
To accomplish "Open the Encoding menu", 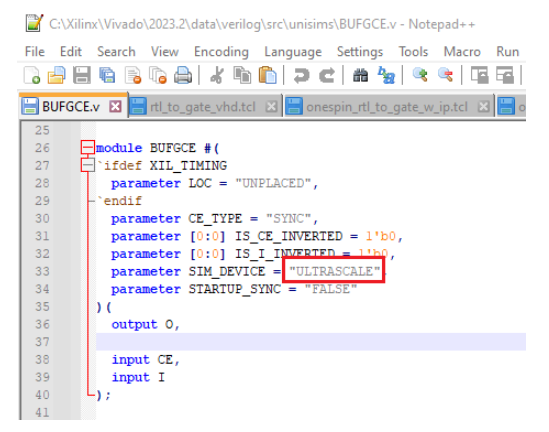I will pos(221,52).
